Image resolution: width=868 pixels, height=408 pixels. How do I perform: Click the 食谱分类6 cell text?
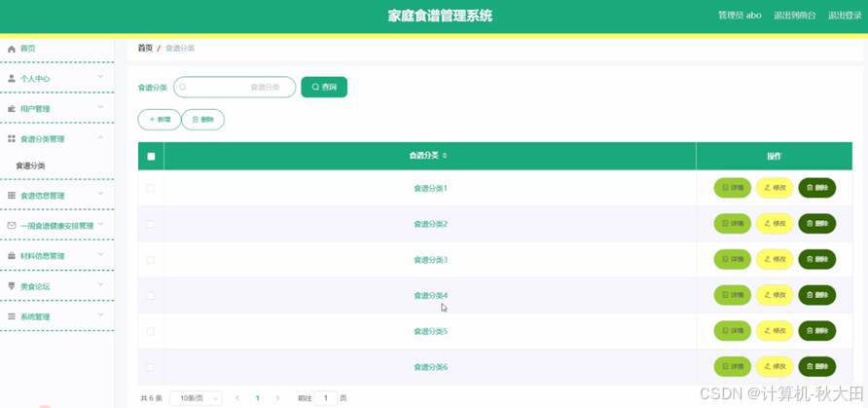click(x=431, y=367)
